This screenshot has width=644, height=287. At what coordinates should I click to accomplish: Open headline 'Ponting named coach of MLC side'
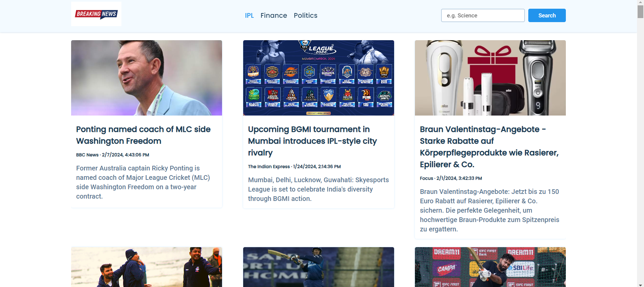point(143,135)
